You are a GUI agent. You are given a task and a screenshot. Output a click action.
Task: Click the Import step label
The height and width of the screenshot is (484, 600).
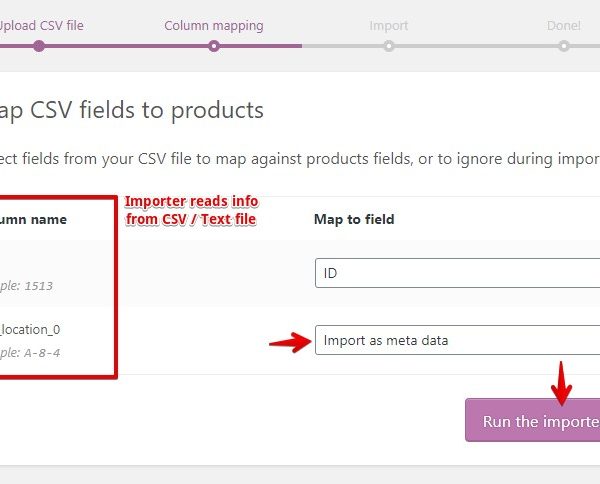coord(388,25)
